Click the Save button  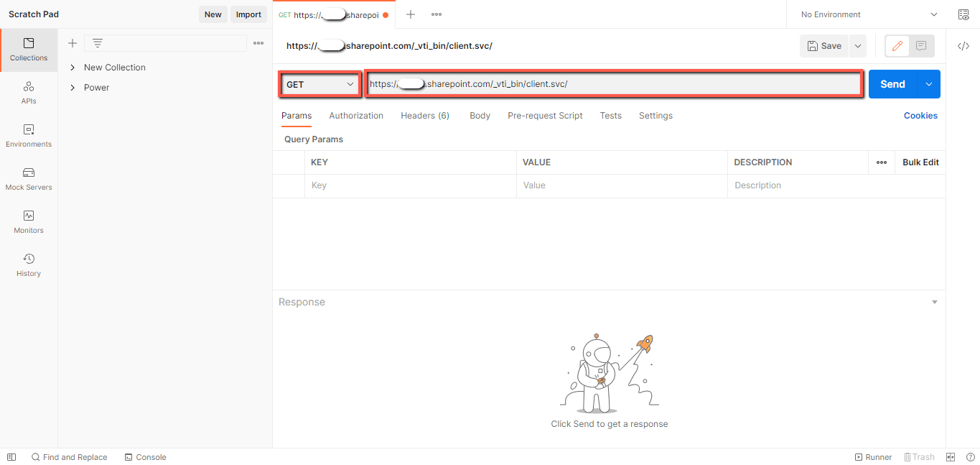(x=824, y=46)
